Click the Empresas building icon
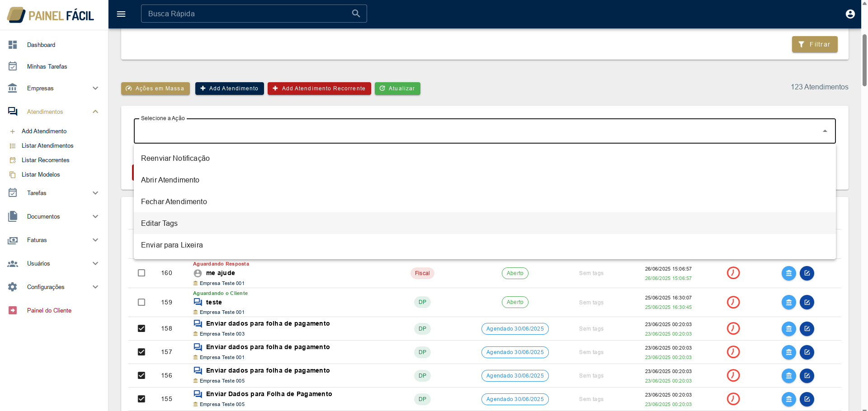The width and height of the screenshot is (868, 411). point(13,88)
